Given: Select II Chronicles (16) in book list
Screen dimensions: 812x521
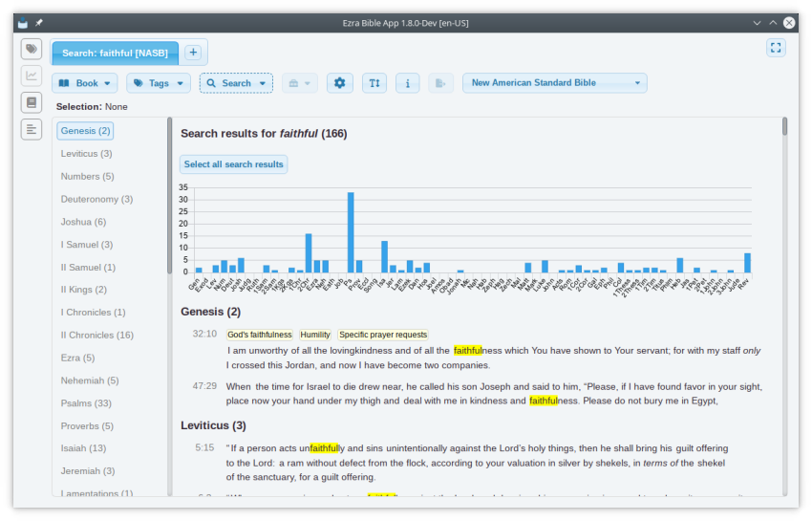Looking at the screenshot, I should point(97,335).
